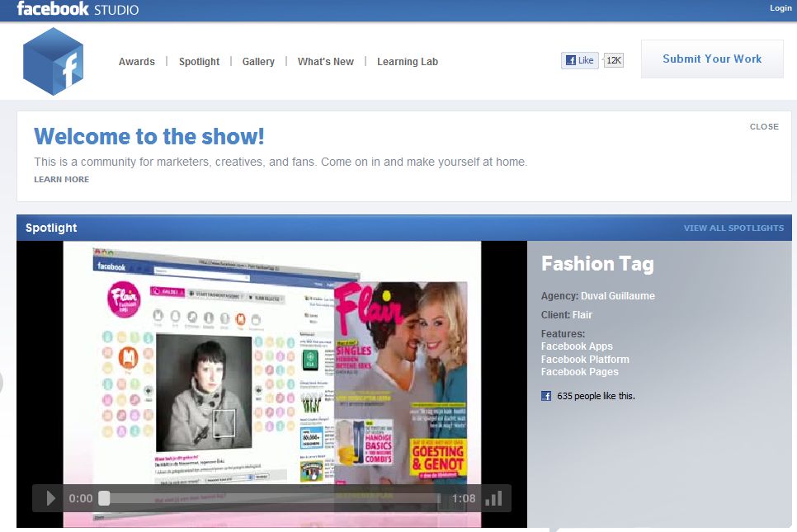Image resolution: width=797 pixels, height=532 pixels.
Task: Click the Login link
Action: coord(780,7)
